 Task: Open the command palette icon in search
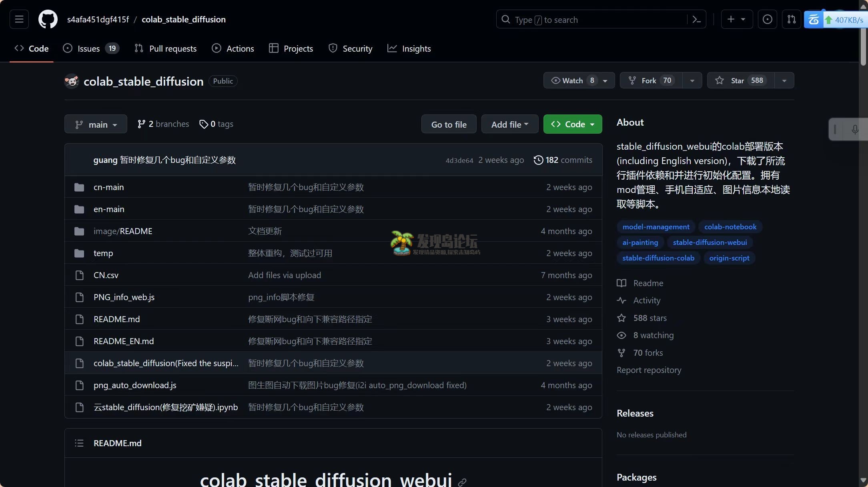[696, 19]
